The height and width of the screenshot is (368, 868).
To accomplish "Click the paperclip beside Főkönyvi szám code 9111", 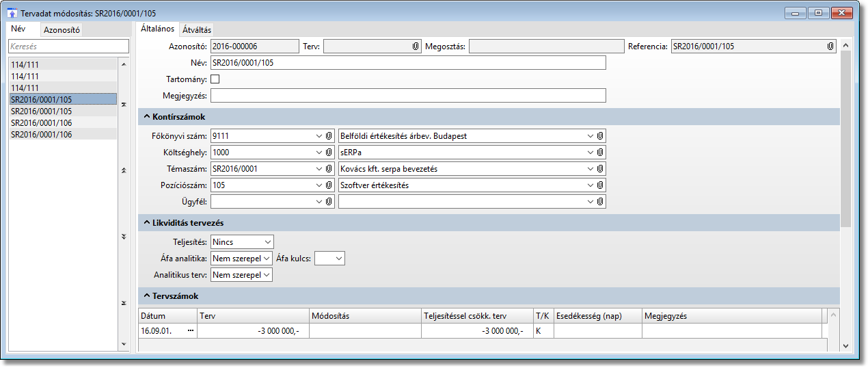I will pyautogui.click(x=329, y=136).
